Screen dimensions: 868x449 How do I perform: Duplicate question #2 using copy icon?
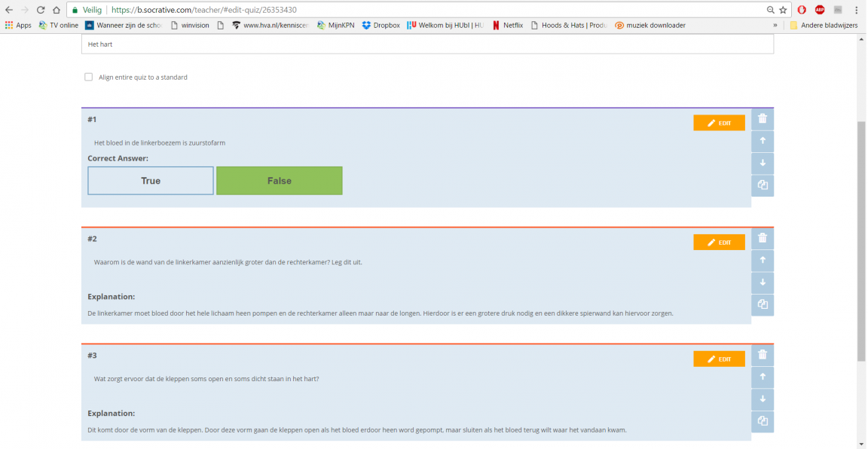click(x=763, y=304)
